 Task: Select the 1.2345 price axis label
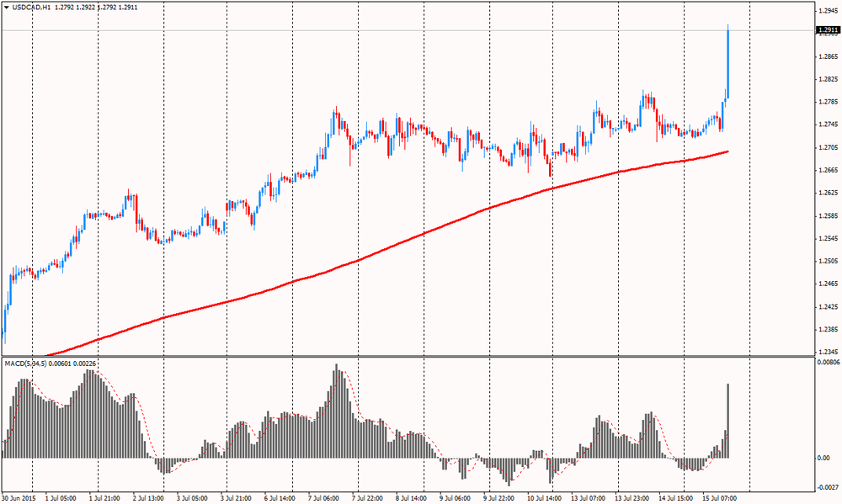click(829, 352)
